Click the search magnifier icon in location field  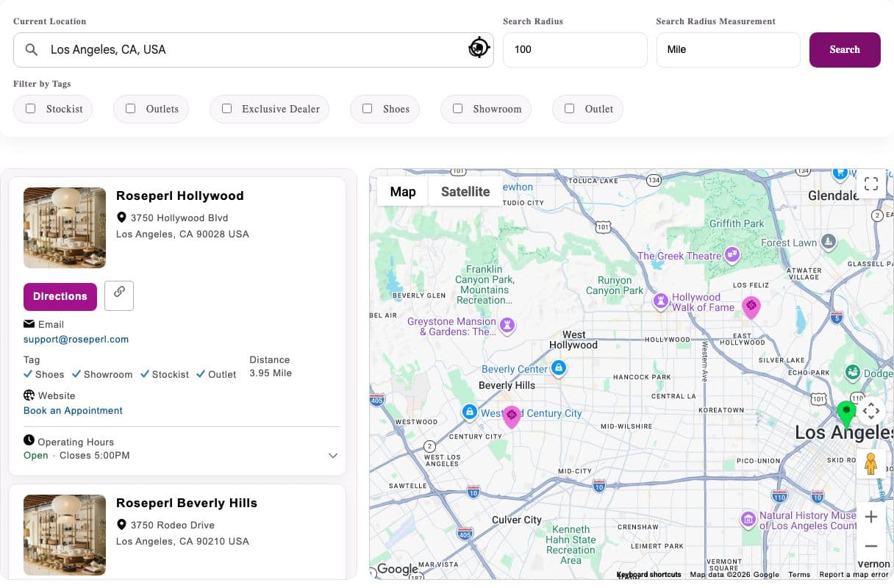pyautogui.click(x=32, y=50)
